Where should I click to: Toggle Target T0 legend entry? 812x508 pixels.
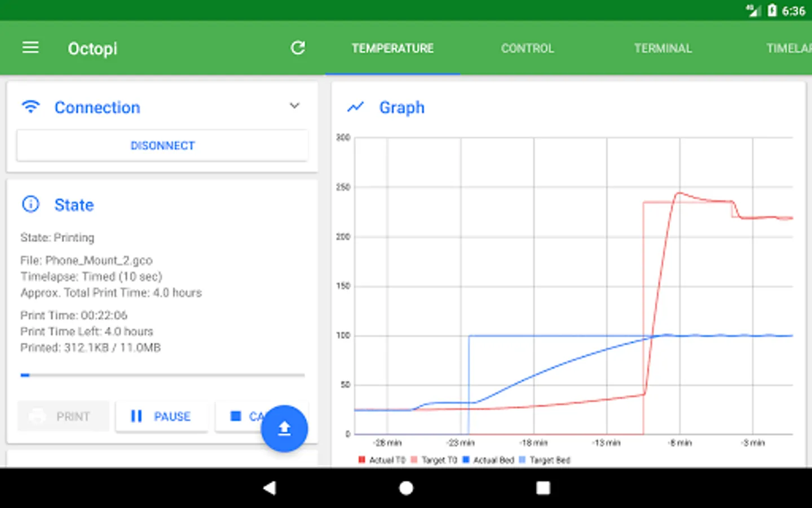click(434, 460)
